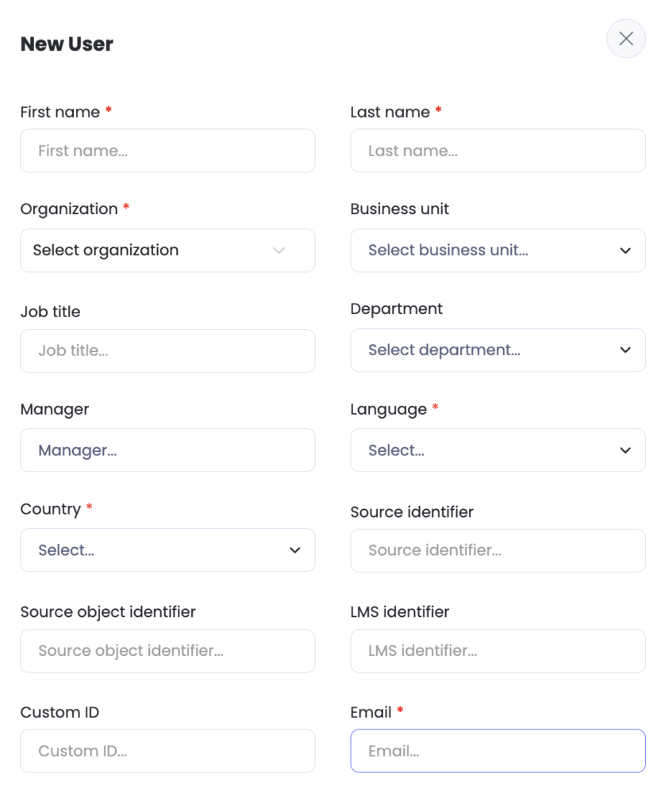The width and height of the screenshot is (661, 812).
Task: Click the Source identifier input field
Action: tap(498, 550)
